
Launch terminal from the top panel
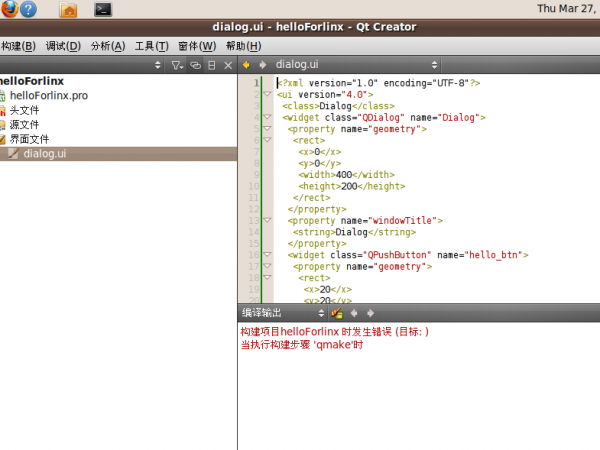coord(102,9)
